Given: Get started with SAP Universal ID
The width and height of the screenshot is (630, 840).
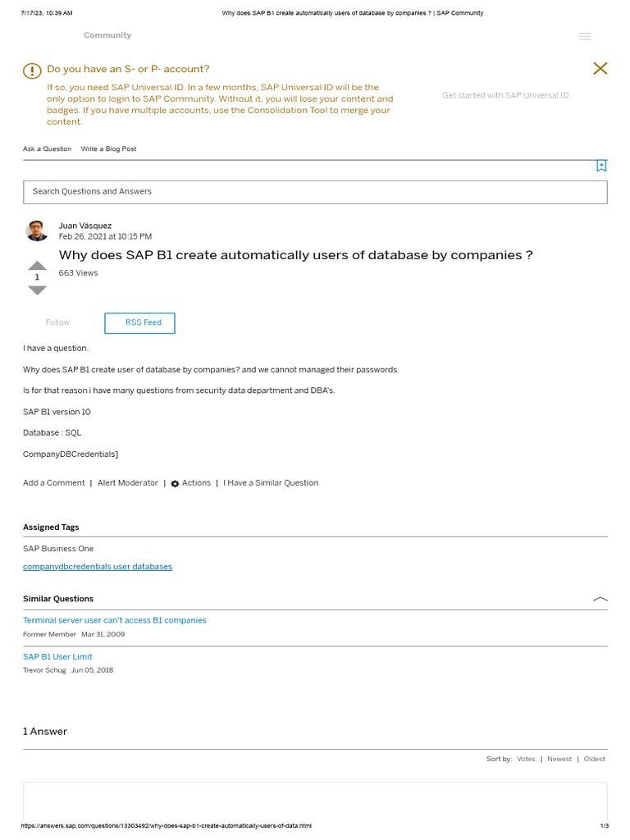Looking at the screenshot, I should [x=505, y=96].
